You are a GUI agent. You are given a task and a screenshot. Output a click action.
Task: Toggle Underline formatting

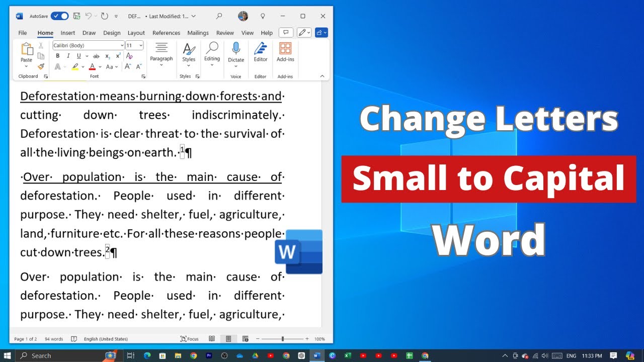pyautogui.click(x=78, y=56)
